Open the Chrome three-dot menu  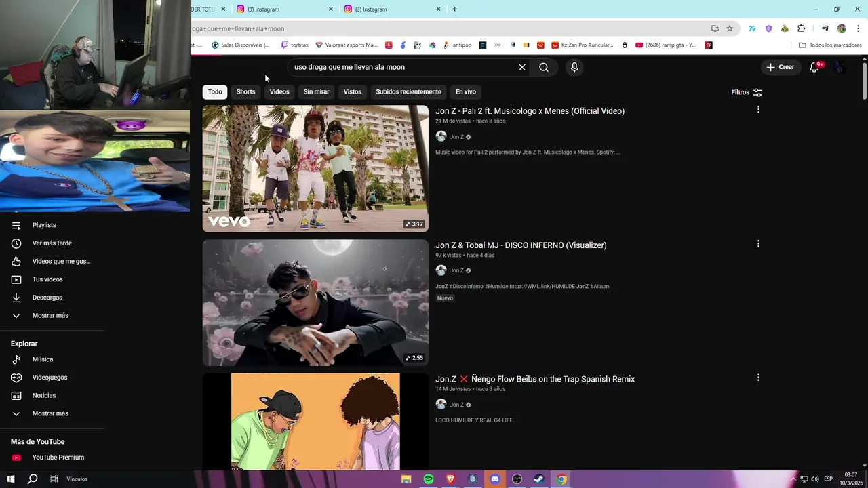click(859, 28)
